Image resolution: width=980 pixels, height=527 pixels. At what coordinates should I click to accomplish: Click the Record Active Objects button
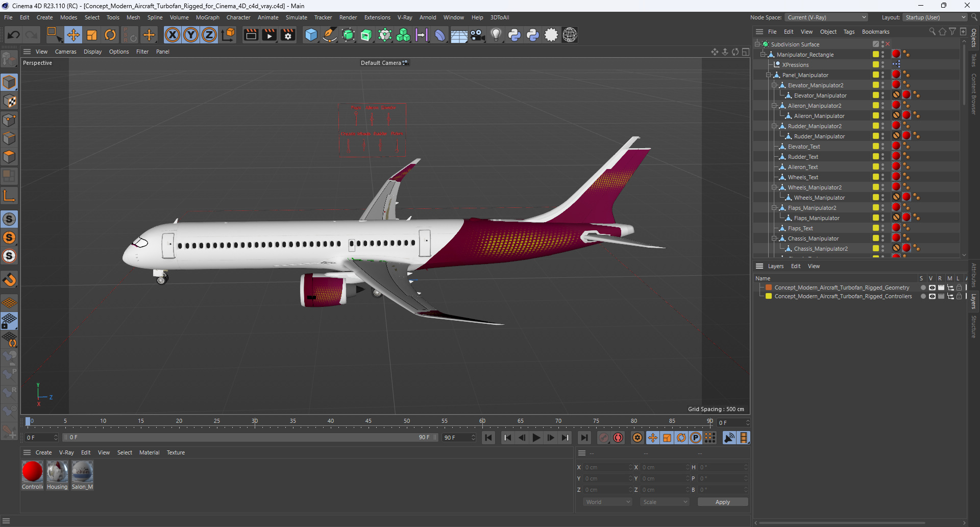click(604, 438)
